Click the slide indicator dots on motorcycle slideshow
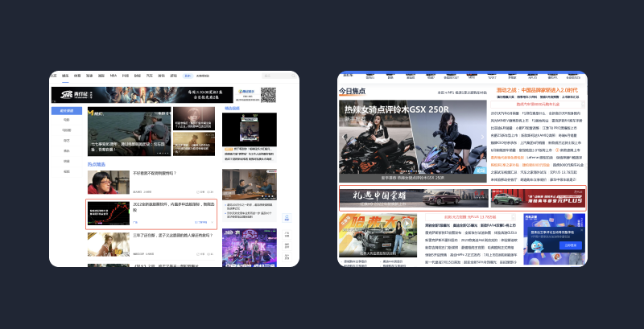The image size is (644, 329). point(412,171)
